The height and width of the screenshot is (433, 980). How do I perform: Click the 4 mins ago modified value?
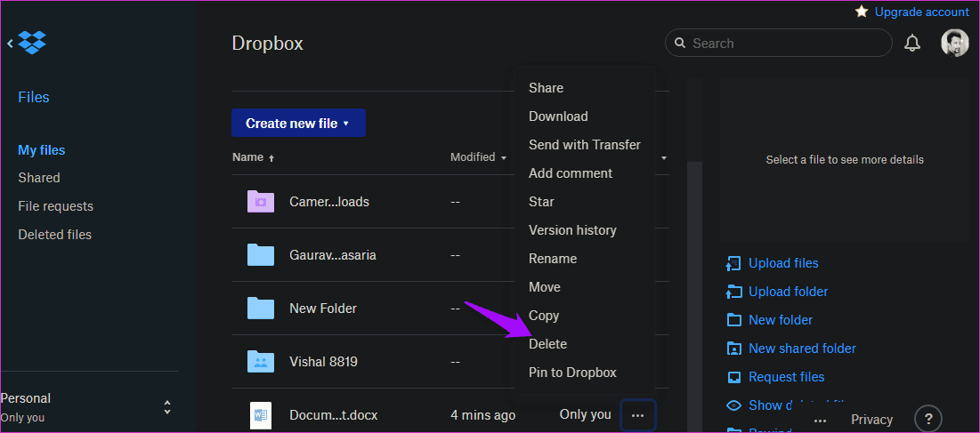coord(482,415)
